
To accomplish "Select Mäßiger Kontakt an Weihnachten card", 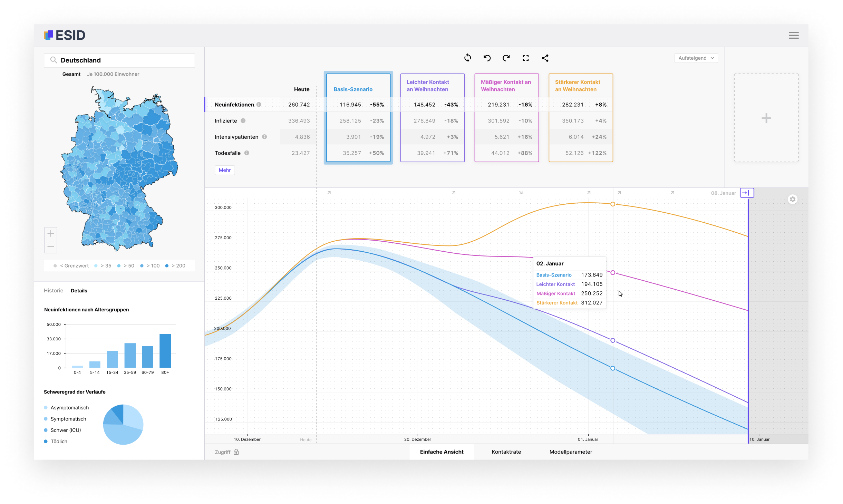I will click(x=507, y=118).
